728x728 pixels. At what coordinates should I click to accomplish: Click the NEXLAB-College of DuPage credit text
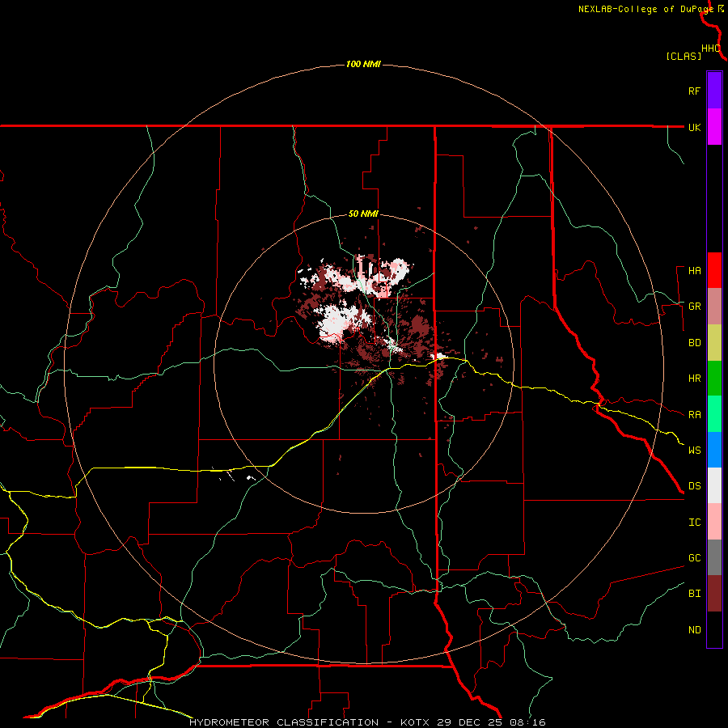click(645, 9)
